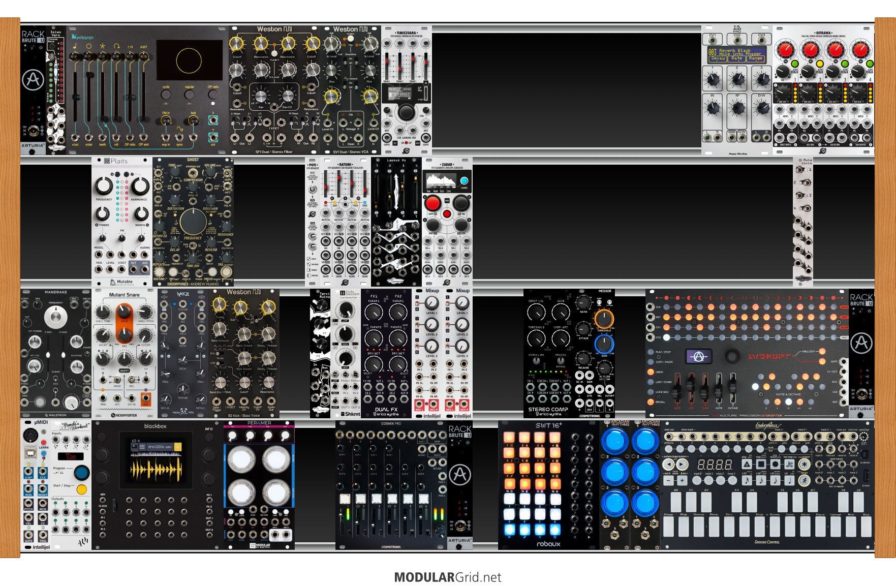The image size is (896, 588).
Task: Click the Delay pad on PER4MER
Action: [x=242, y=459]
